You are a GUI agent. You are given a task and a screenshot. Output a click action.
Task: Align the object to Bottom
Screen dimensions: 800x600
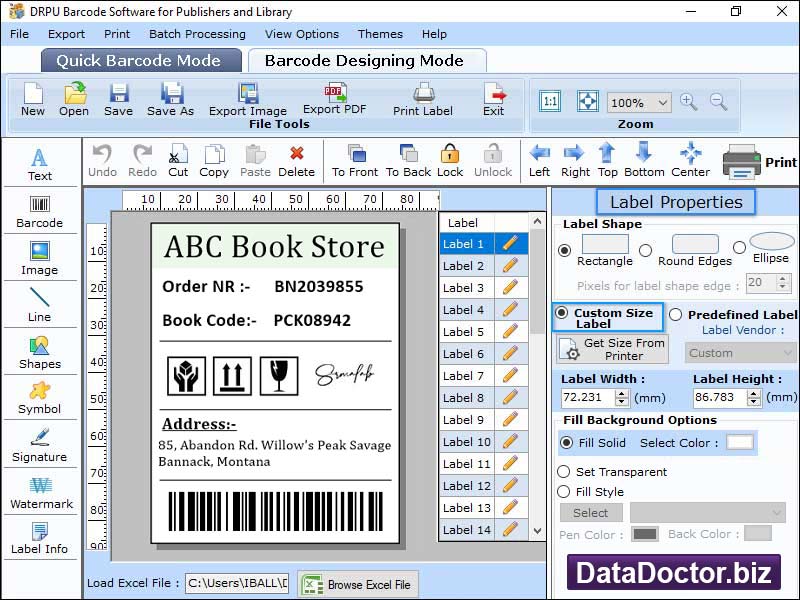(x=644, y=161)
